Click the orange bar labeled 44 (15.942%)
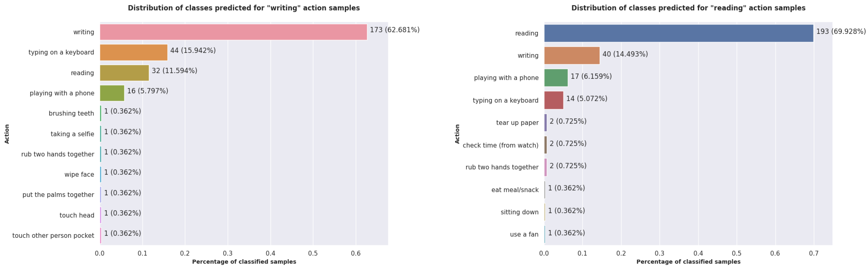 [x=133, y=52]
